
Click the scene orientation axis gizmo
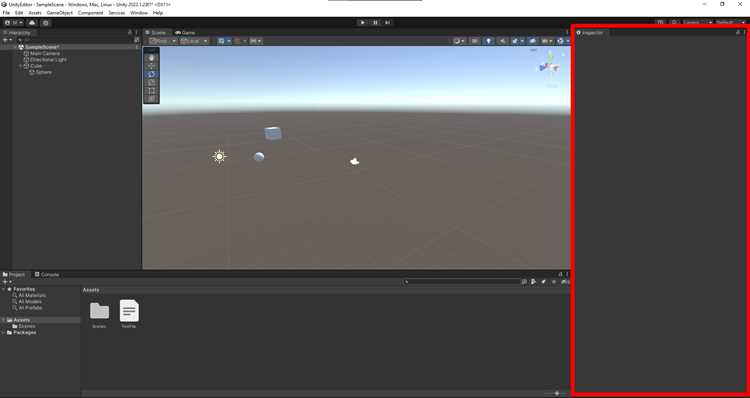click(x=550, y=65)
